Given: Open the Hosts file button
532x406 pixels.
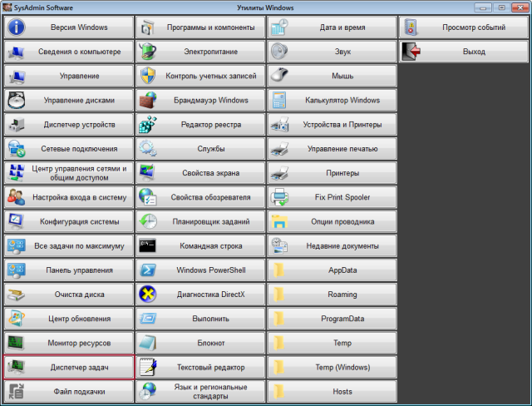Looking at the screenshot, I should (x=331, y=391).
